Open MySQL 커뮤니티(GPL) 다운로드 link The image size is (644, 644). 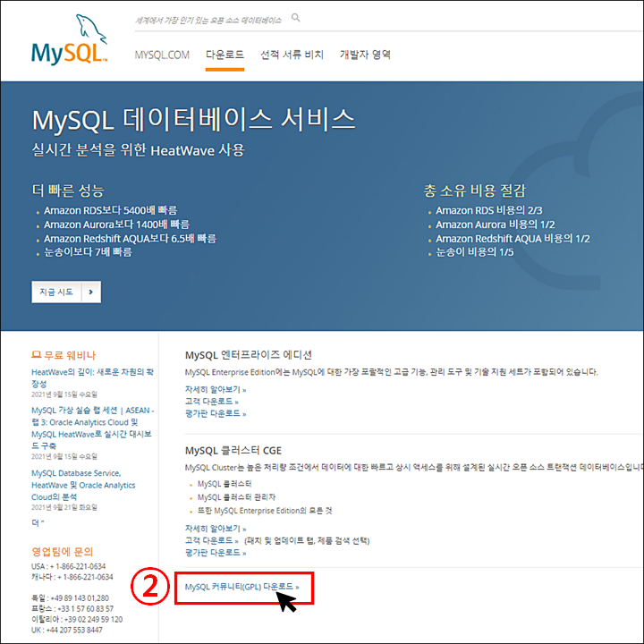(x=241, y=587)
